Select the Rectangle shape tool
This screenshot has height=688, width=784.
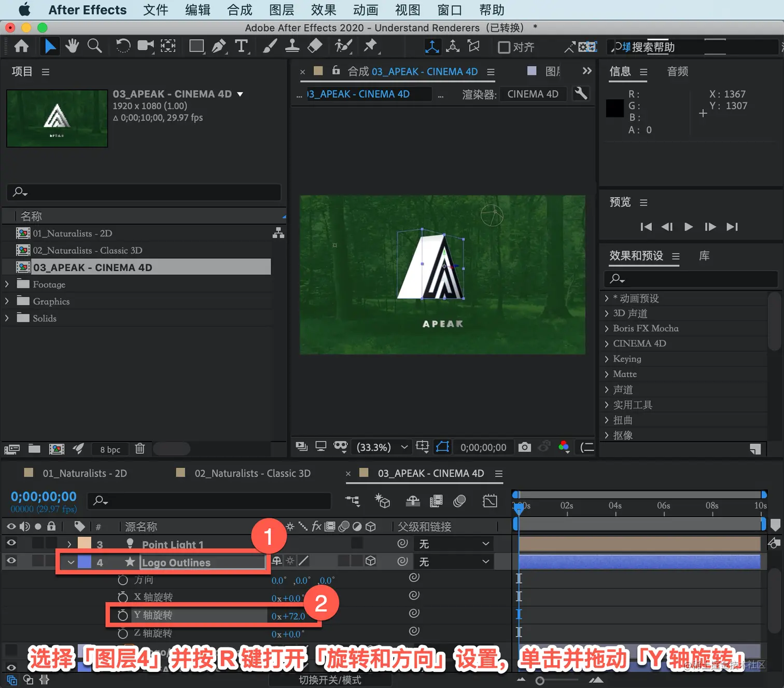tap(197, 46)
